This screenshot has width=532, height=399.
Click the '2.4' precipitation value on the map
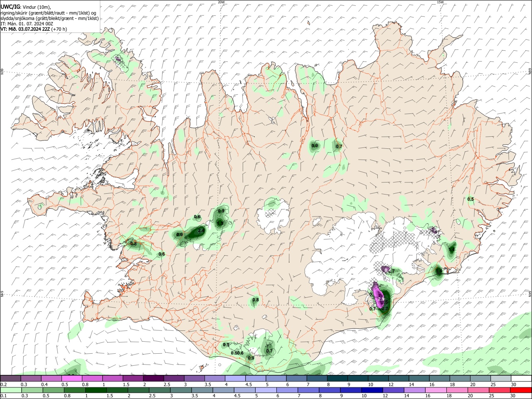pos(201,230)
